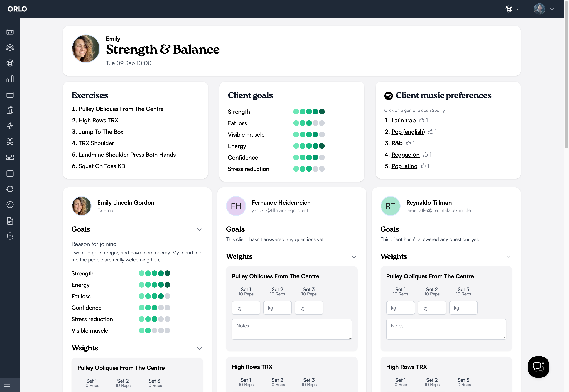This screenshot has width=569, height=392.
Task: Click the four-squares grid sidebar icon
Action: pos(10,142)
